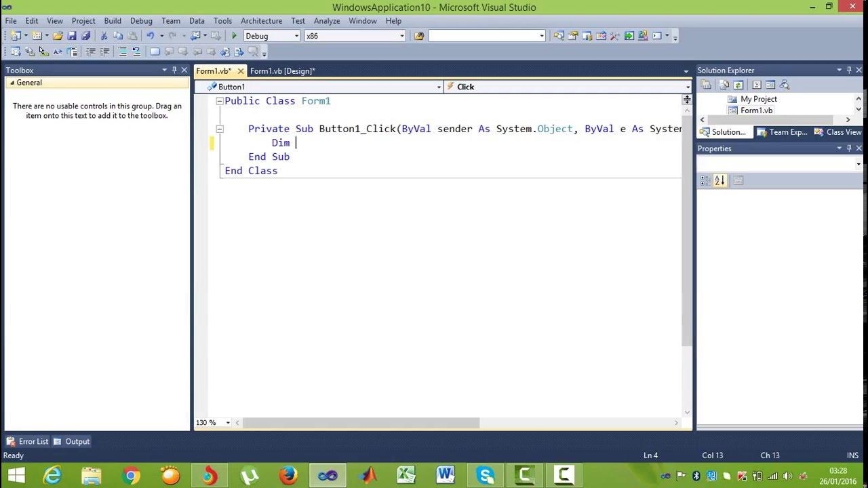Open the Click method name dropdown

coord(687,87)
